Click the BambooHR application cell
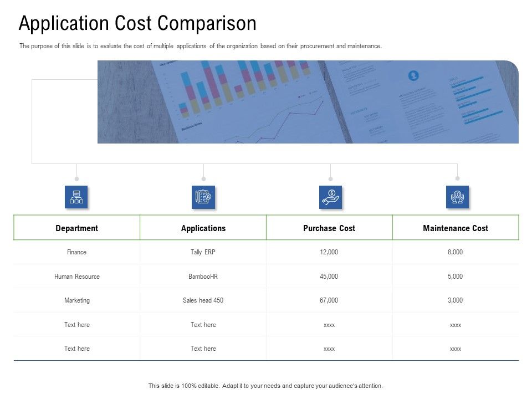 coord(203,277)
